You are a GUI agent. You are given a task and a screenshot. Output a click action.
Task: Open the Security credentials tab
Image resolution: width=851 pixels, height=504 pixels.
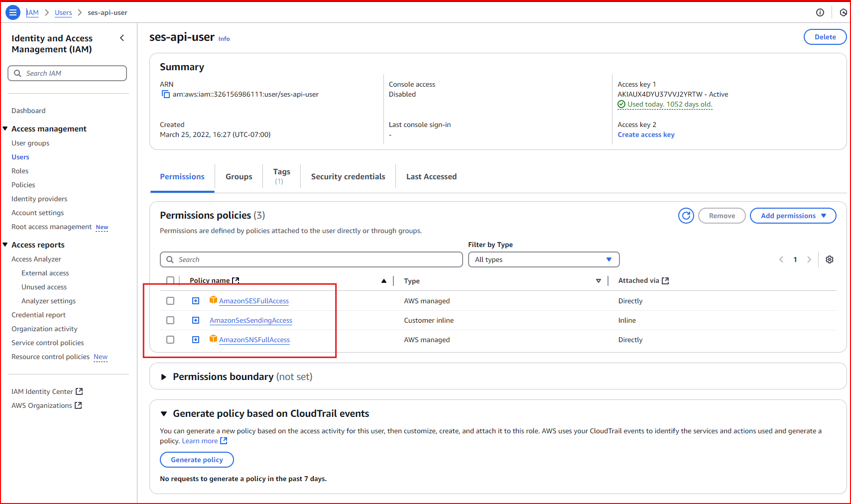click(x=348, y=177)
